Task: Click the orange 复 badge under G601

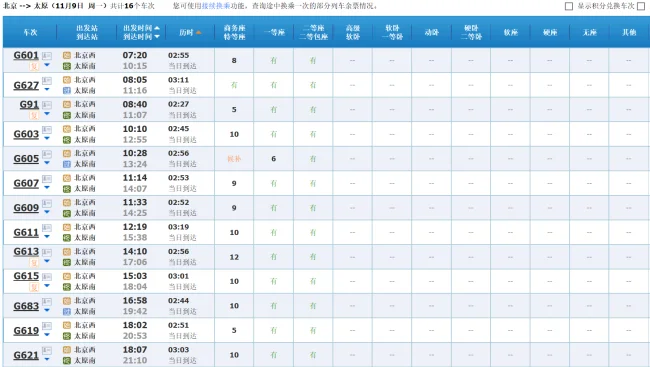Action: click(34, 66)
